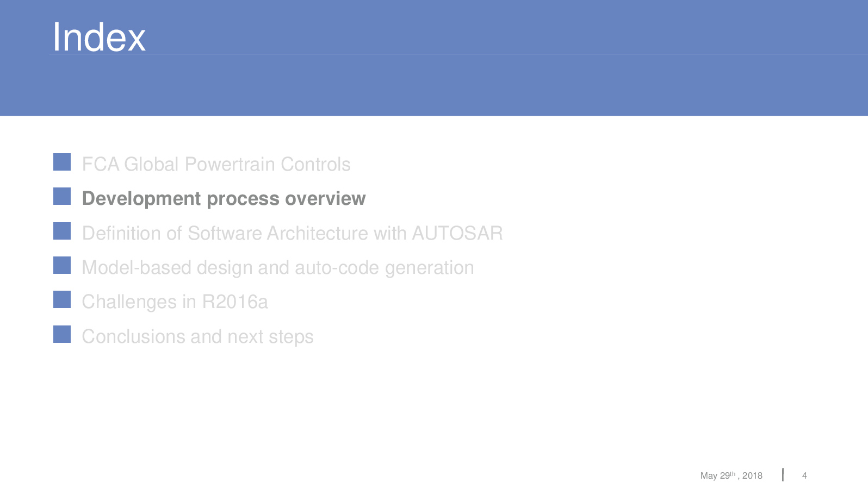
Task: Click the bullet beside Definition of Software Architecture
Action: (x=62, y=231)
